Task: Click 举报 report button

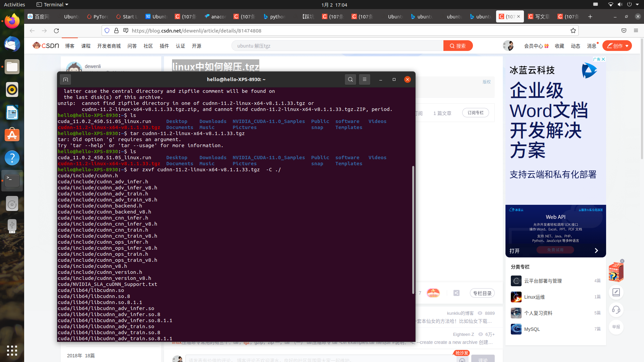Action: click(x=616, y=327)
